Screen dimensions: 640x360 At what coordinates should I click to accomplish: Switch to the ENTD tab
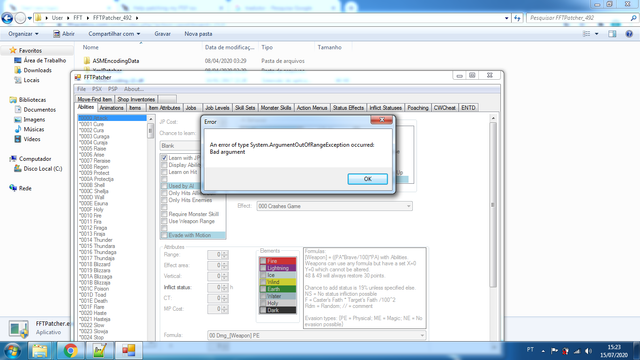coord(469,108)
